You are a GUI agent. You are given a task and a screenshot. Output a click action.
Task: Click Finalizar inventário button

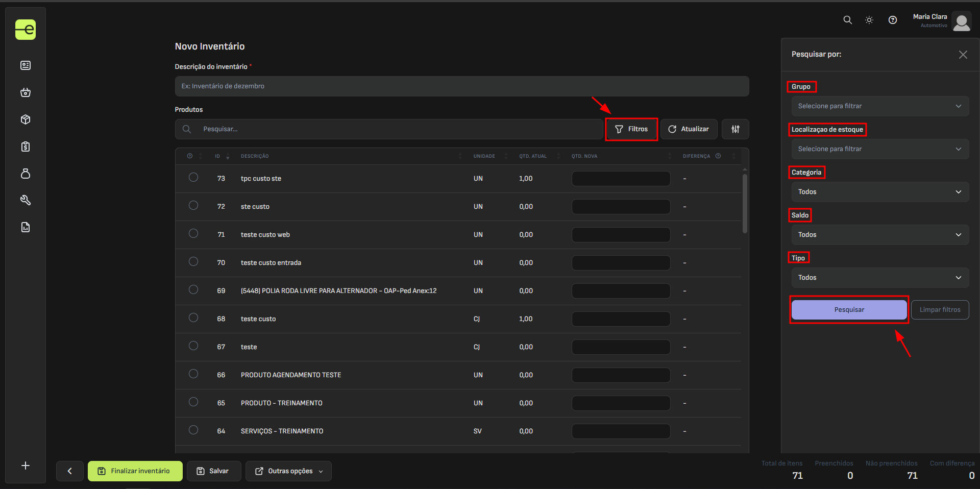135,471
